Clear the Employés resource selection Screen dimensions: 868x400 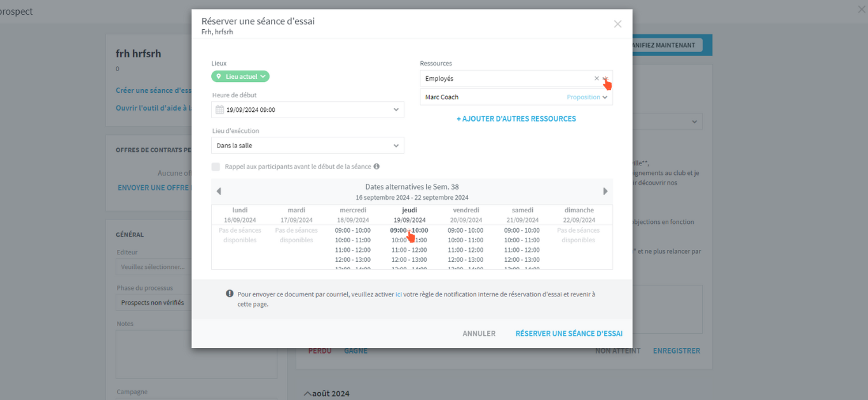point(596,79)
